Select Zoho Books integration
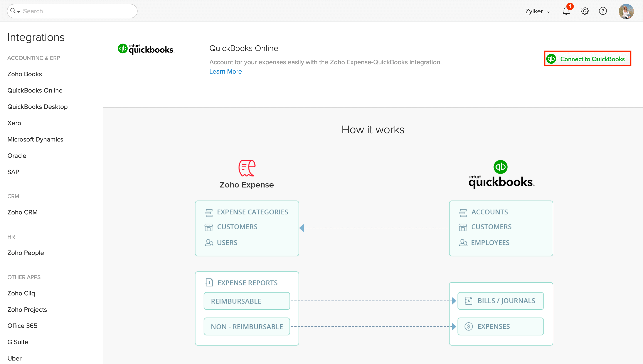This screenshot has height=364, width=643. [25, 74]
